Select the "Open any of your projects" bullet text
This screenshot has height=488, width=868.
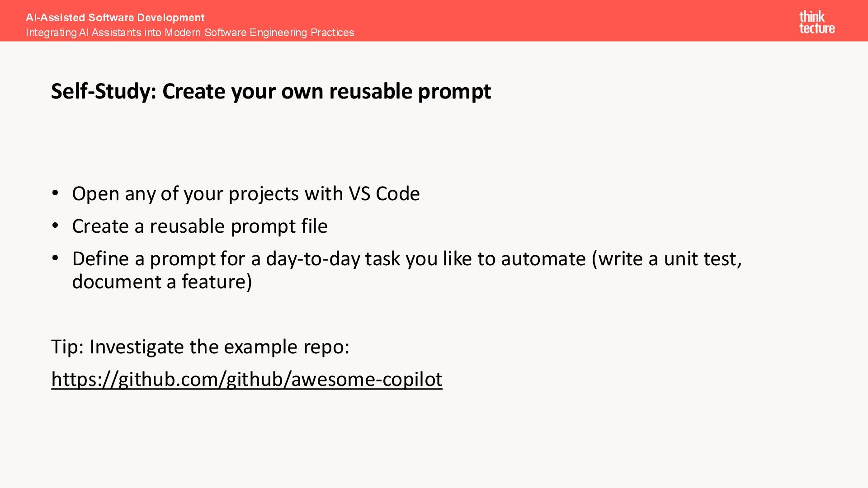245,194
